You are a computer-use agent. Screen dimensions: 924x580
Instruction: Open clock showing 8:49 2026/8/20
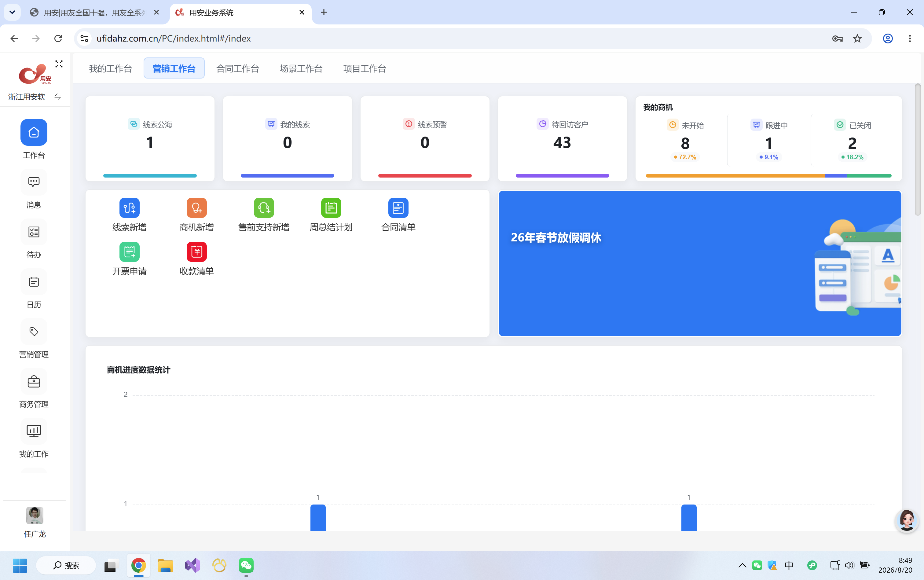[896, 565]
